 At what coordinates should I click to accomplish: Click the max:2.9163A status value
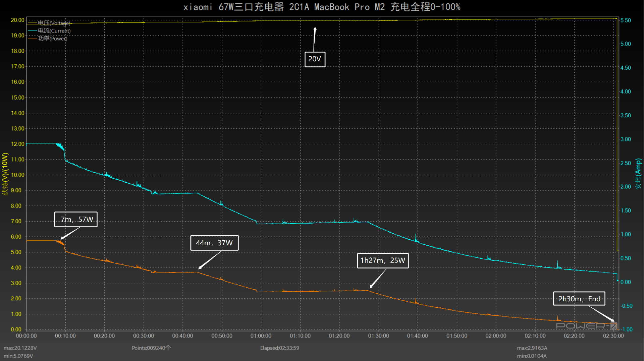[532, 348]
